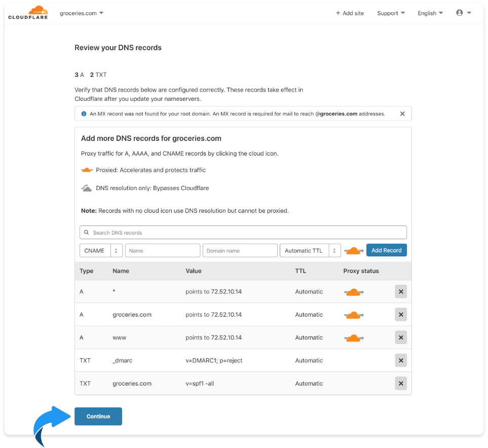The width and height of the screenshot is (488, 448).
Task: Click the Cloudflare logo
Action: (x=28, y=13)
